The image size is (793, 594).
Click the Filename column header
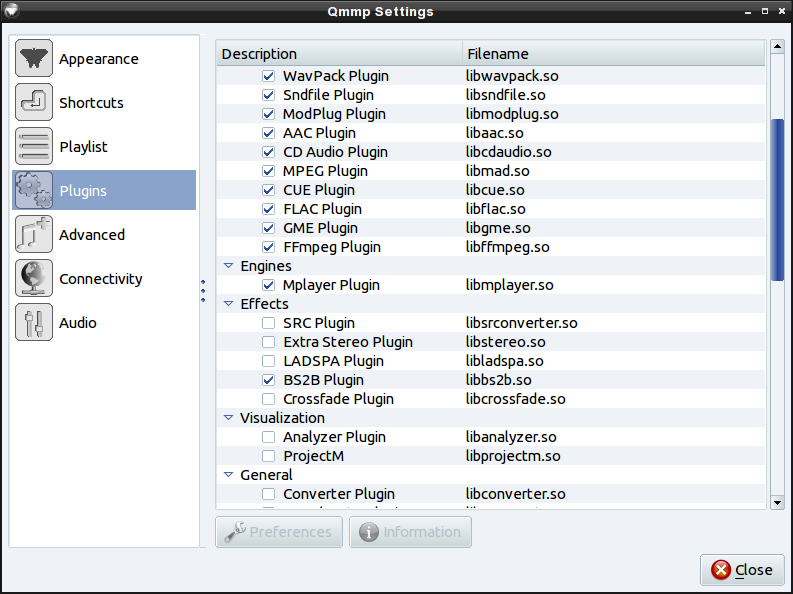(x=613, y=54)
